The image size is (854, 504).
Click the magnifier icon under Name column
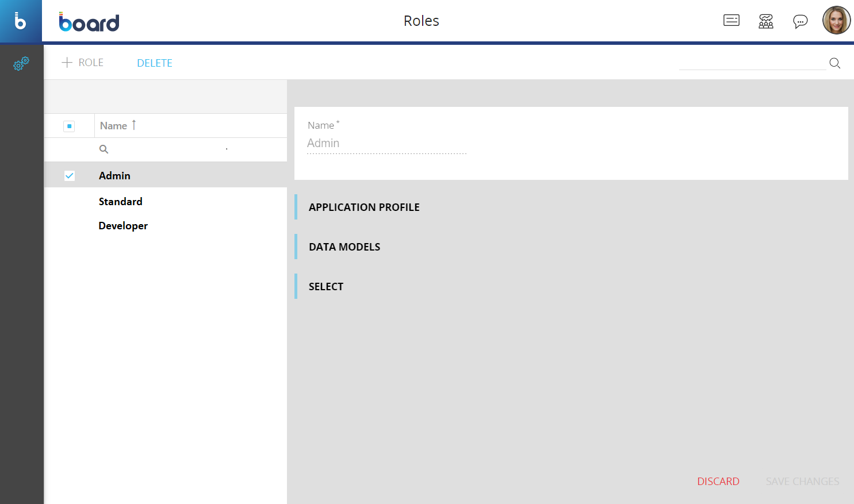coord(104,149)
